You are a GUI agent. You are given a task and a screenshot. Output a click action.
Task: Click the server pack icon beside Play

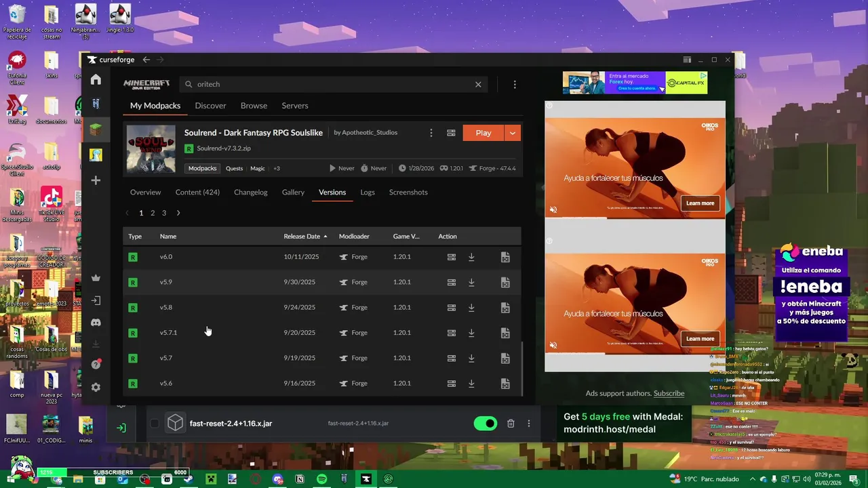451,133
